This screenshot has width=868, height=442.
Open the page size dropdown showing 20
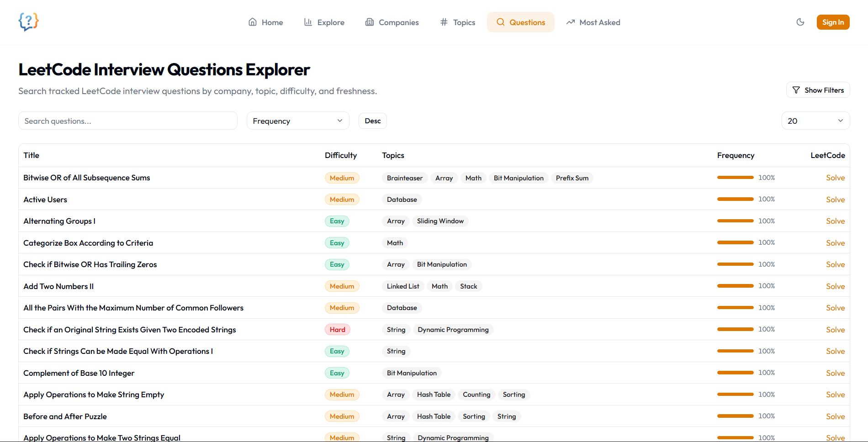point(815,121)
